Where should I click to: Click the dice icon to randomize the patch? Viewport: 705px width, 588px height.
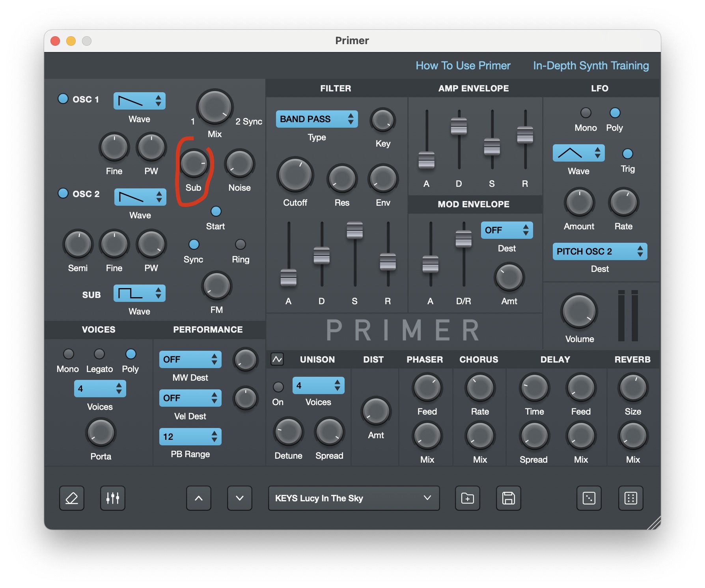click(x=589, y=498)
